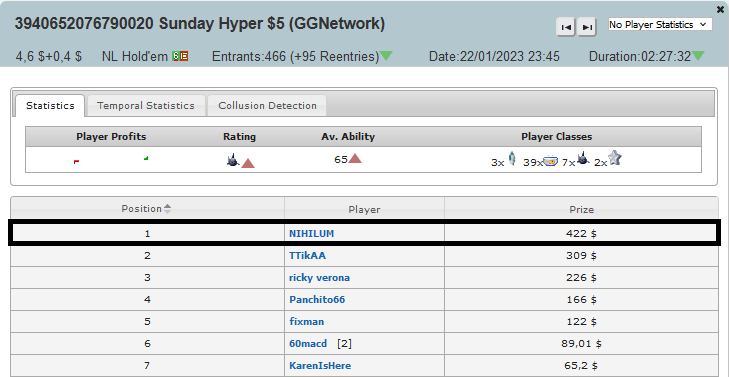
Task: Go to previous tournament arrow button
Action: click(x=566, y=27)
